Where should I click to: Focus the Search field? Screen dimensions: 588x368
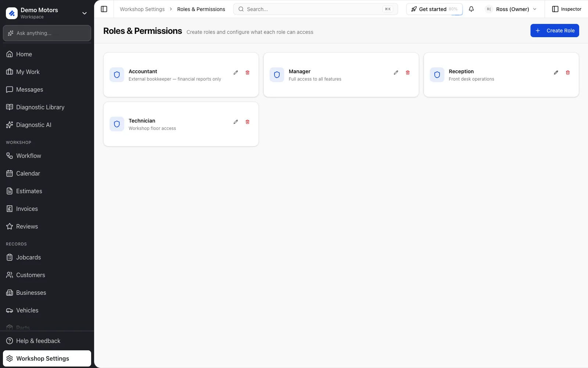(315, 9)
